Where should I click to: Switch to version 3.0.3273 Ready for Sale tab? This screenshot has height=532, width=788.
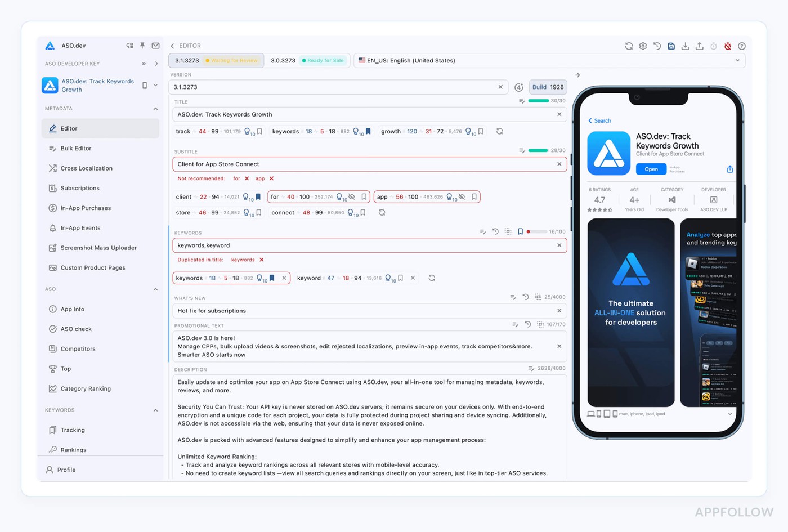point(307,60)
